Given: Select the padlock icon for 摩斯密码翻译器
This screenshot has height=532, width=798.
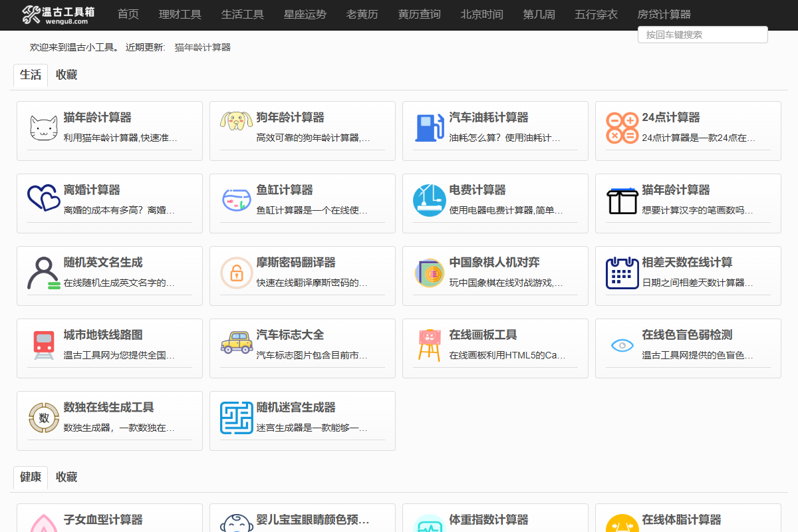Looking at the screenshot, I should tap(235, 273).
